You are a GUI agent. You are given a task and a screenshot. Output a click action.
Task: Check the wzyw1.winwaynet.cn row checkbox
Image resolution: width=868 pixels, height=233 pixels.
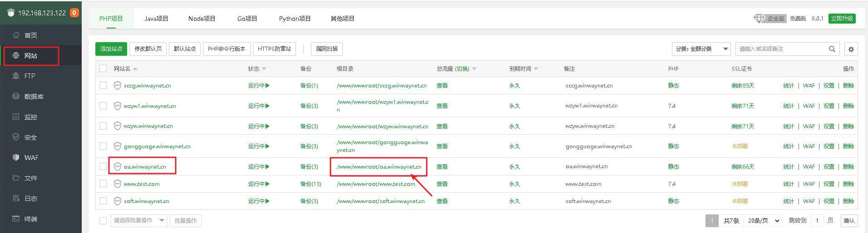tap(103, 106)
